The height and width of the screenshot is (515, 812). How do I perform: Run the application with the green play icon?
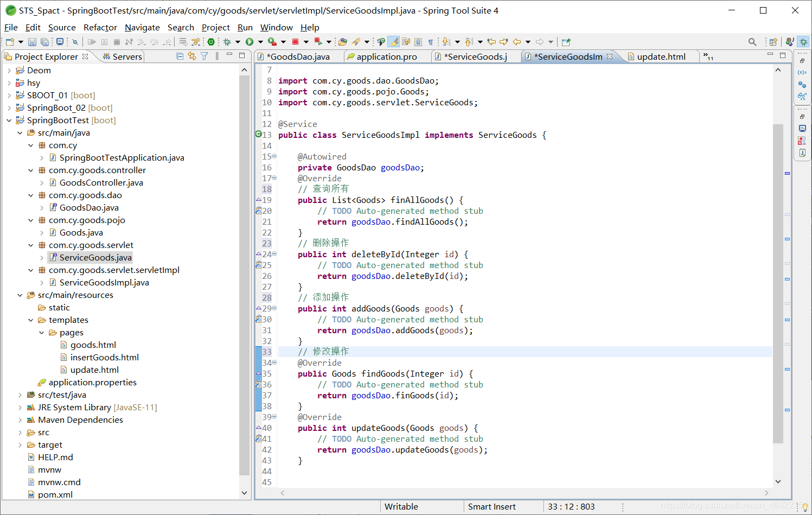point(249,42)
